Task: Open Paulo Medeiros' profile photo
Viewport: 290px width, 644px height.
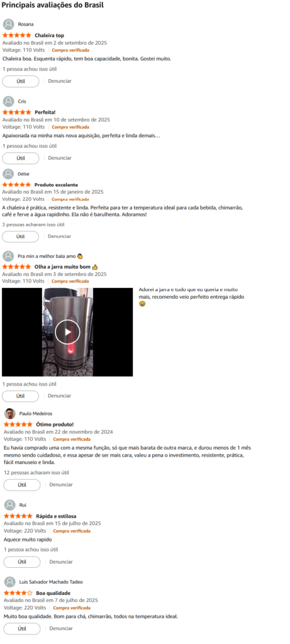Action: point(10,414)
